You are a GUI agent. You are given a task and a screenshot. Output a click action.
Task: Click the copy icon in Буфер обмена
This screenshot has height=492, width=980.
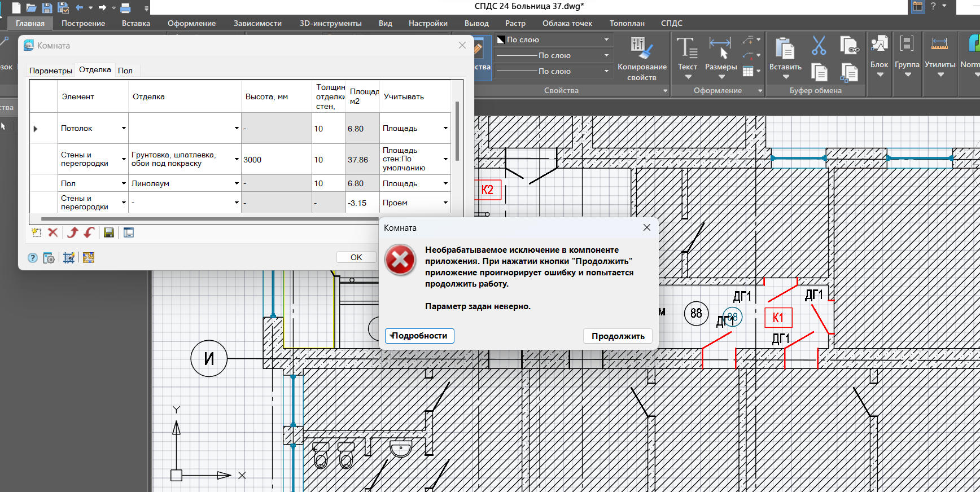[819, 72]
